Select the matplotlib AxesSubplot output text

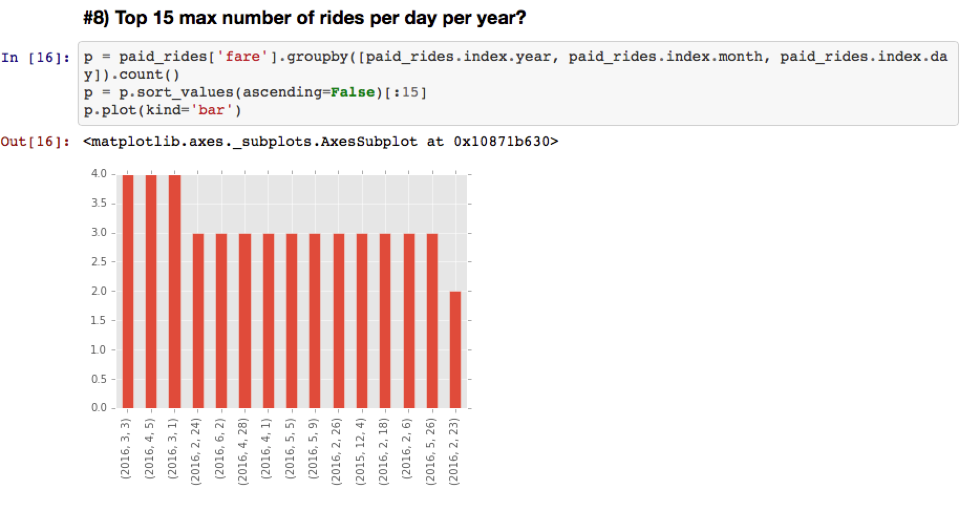[321, 142]
